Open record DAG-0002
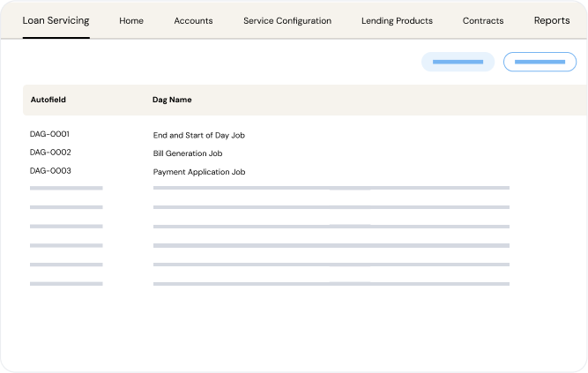The width and height of the screenshot is (588, 373). click(50, 153)
